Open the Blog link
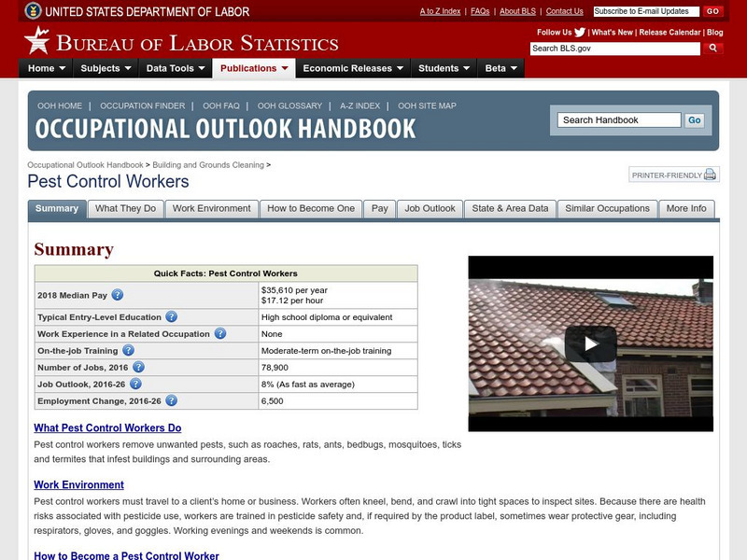This screenshot has width=747, height=560. point(714,33)
